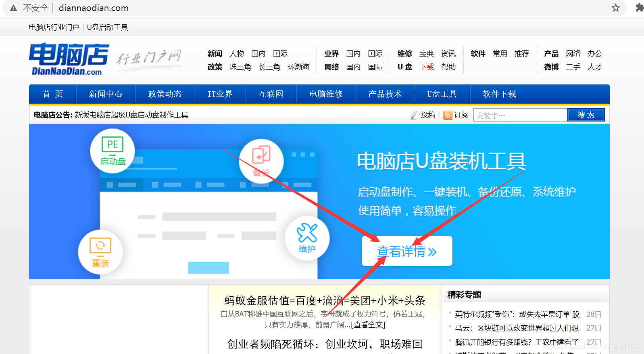
Task: Open the U盘启动工具 top link
Action: coord(108,27)
